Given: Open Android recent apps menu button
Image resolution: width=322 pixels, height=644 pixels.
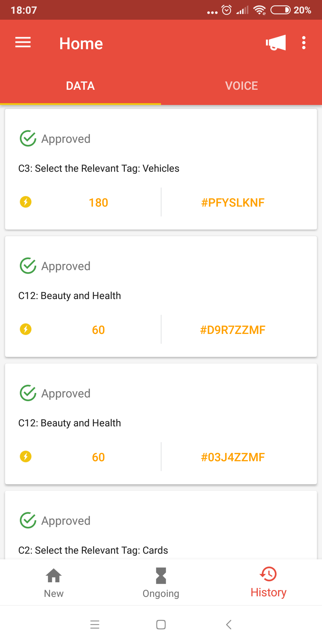Looking at the screenshot, I should click(95, 624).
